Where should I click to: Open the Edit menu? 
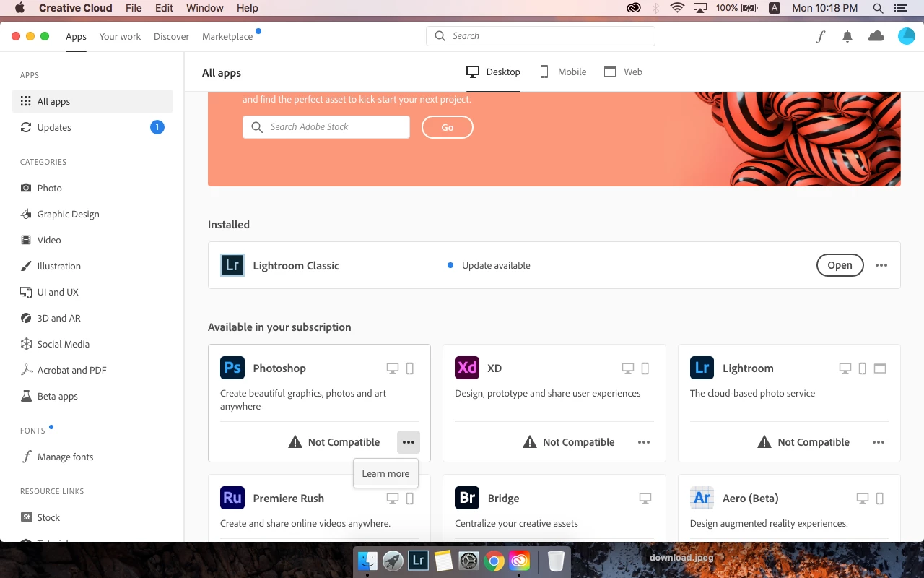164,8
